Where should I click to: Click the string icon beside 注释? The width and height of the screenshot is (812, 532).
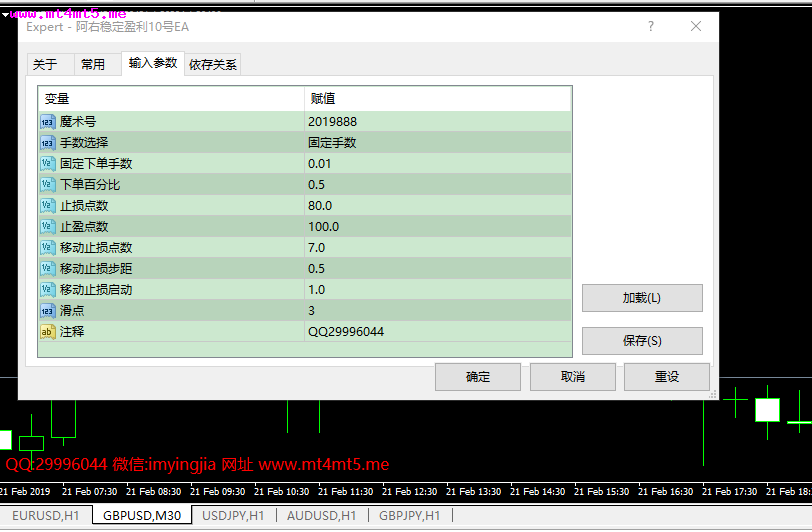[47, 332]
